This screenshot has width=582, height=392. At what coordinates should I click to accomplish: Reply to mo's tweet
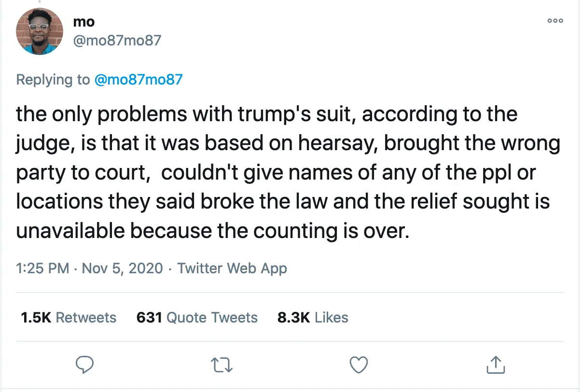[85, 364]
